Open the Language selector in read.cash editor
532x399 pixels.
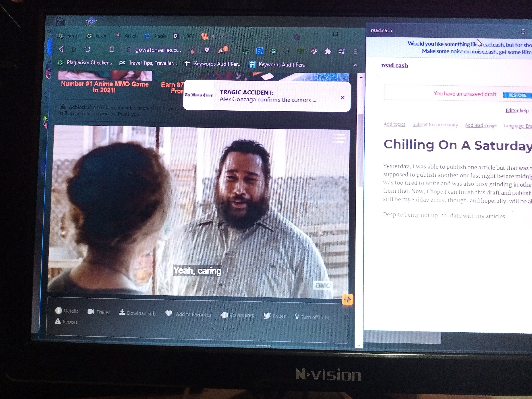[x=518, y=126]
